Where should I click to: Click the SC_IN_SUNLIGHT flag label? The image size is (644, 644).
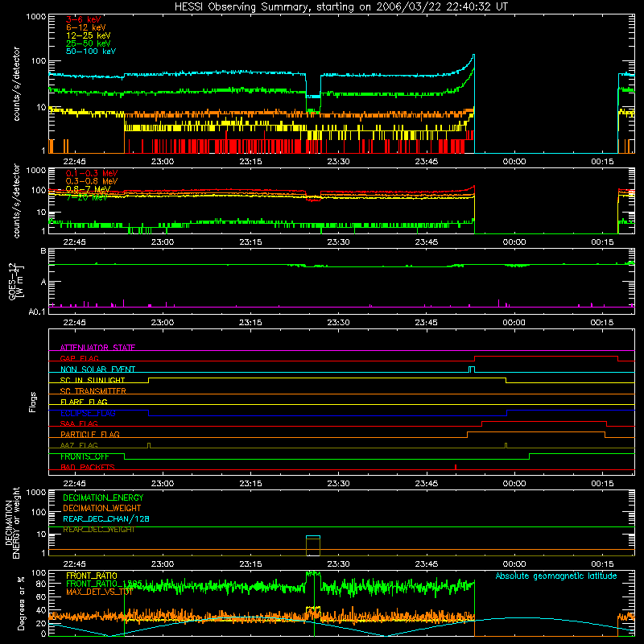point(93,380)
